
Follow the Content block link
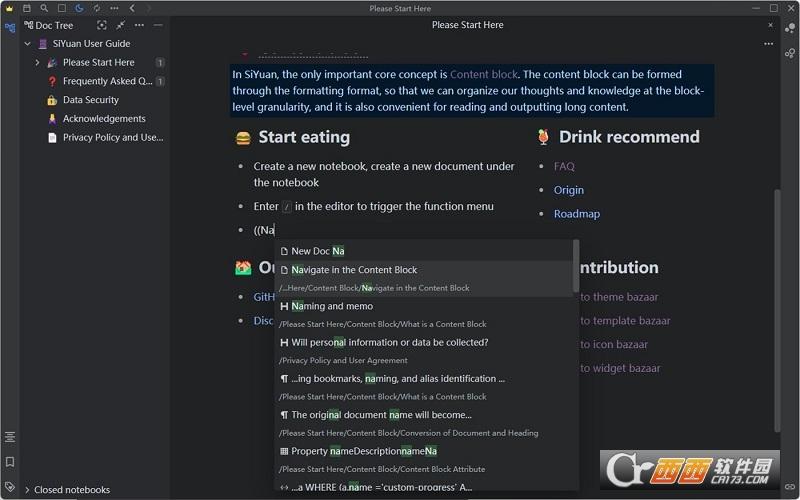point(484,74)
